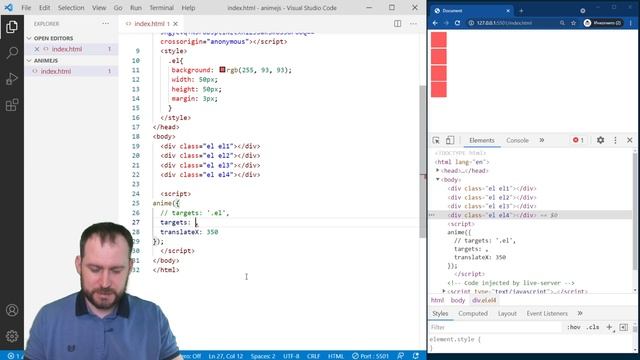Viewport: 640px width, 360px height.
Task: Select the Styles tab
Action: tap(440, 313)
